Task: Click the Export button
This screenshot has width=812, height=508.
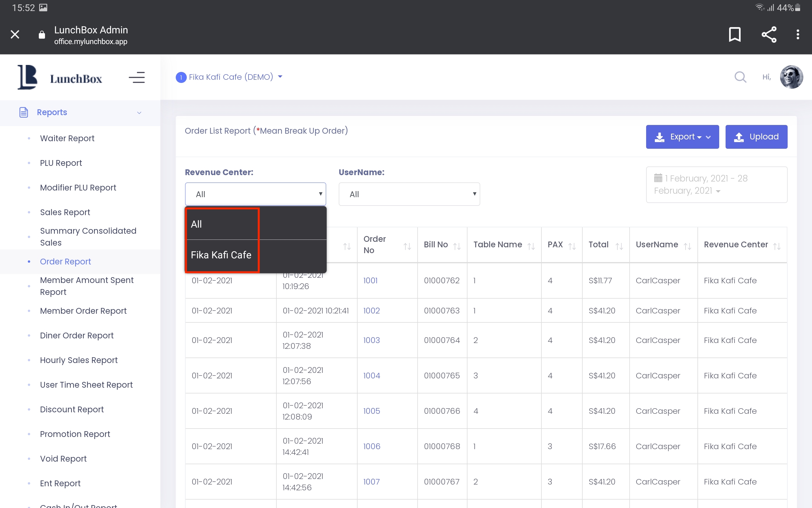Action: [x=682, y=137]
